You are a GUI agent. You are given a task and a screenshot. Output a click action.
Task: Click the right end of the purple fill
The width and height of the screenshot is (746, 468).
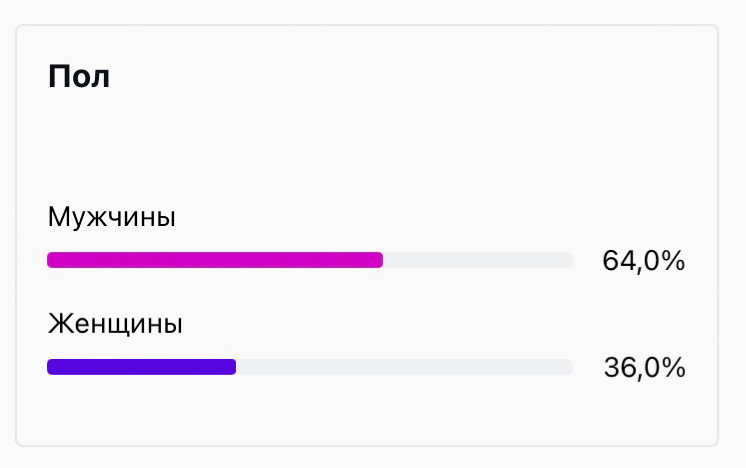pyautogui.click(x=232, y=367)
